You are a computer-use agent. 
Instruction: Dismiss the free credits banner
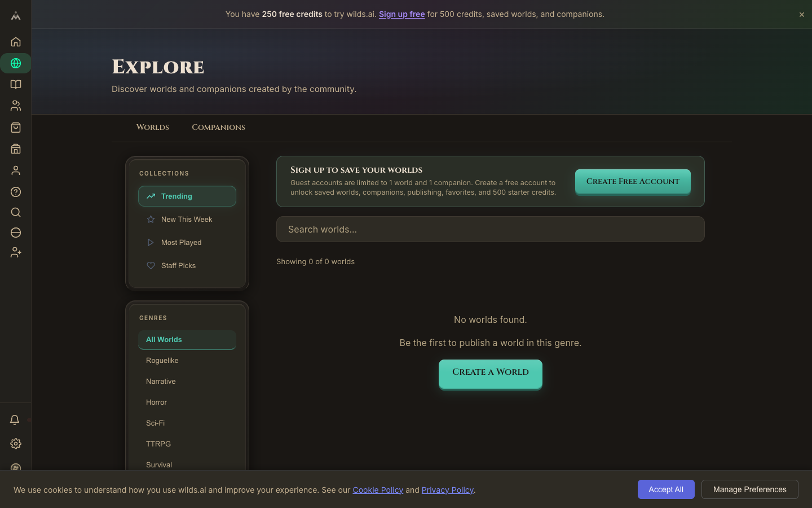pyautogui.click(x=801, y=15)
